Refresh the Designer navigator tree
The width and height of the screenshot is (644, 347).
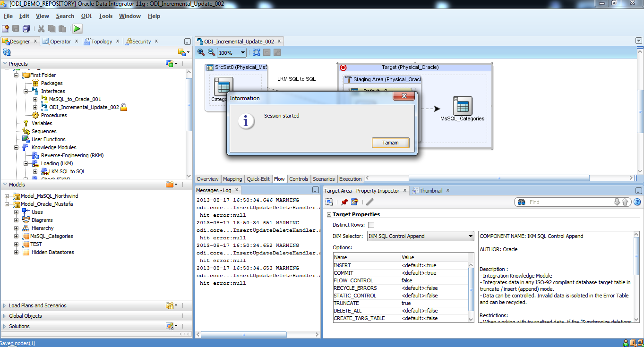tap(7, 52)
